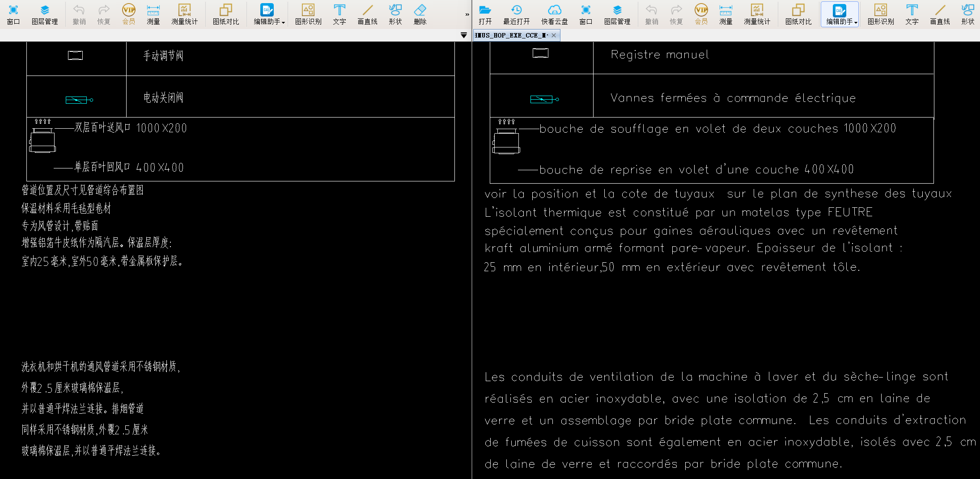The image size is (980, 479).
Task: Select 形状 shape tool in left window
Action: pyautogui.click(x=395, y=14)
